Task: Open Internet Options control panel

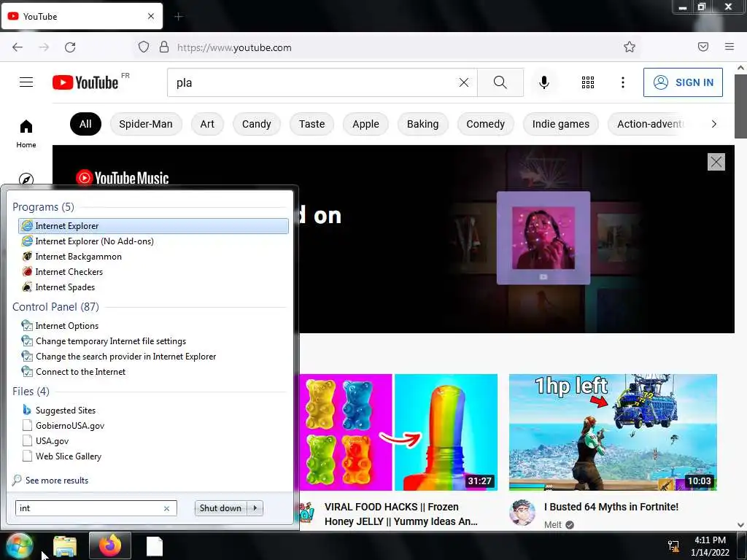Action: tap(153, 326)
